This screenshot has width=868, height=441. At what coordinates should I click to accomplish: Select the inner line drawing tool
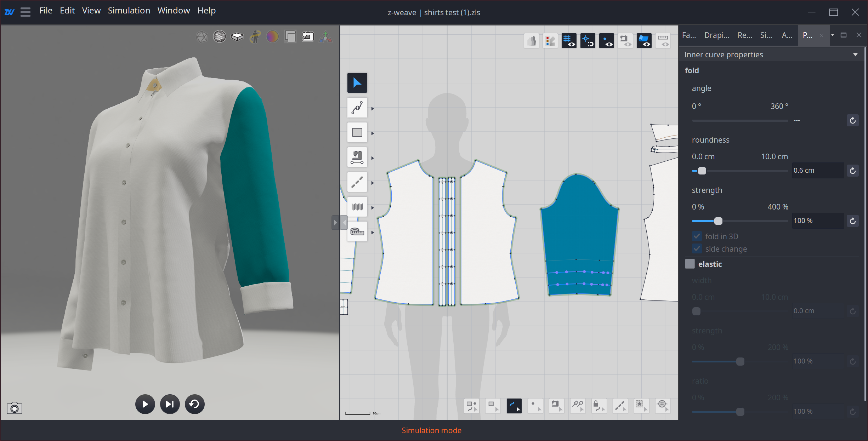click(x=357, y=182)
